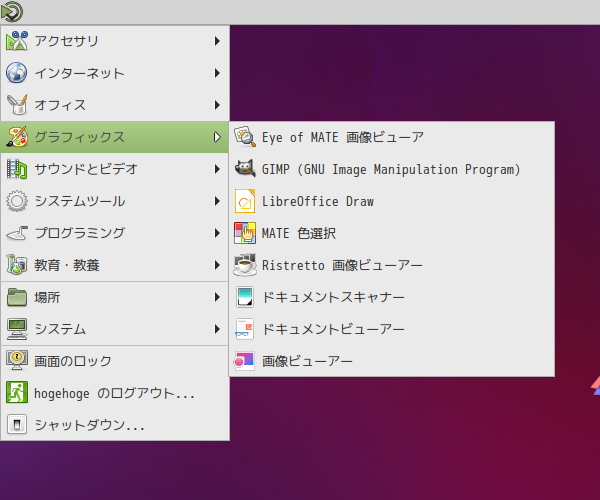The width and height of the screenshot is (600, 500).
Task: Click the ドキュメントスキャナー scanner icon
Action: pyautogui.click(x=245, y=297)
